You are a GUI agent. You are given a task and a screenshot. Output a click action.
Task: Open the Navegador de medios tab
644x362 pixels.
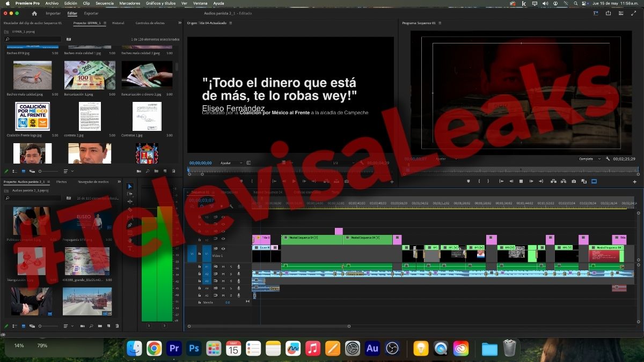click(93, 182)
